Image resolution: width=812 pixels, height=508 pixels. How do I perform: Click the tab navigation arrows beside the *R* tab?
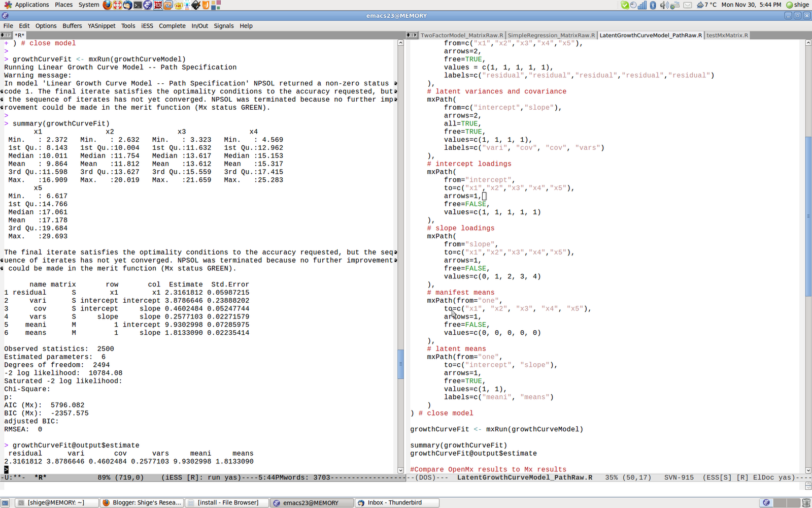point(6,35)
